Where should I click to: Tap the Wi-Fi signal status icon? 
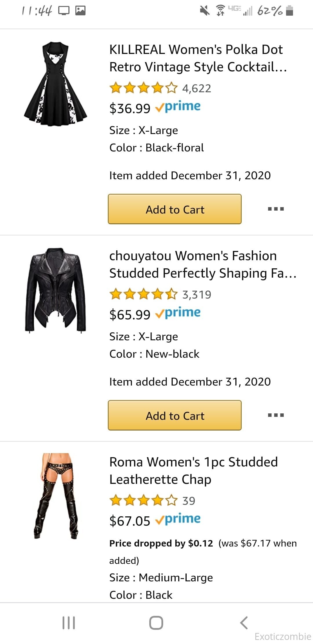pos(221,11)
